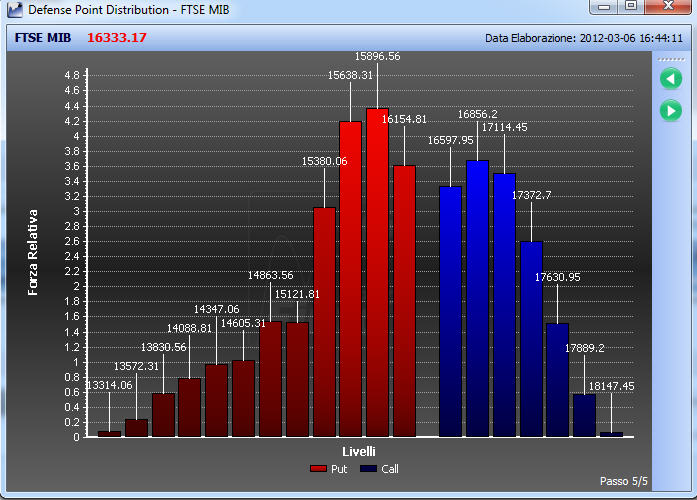Minimize the Defense Point Distribution window
This screenshot has width=697, height=500.
pos(604,6)
